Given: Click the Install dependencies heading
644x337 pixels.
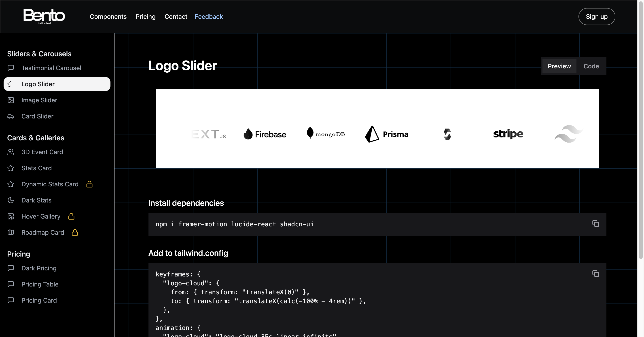Looking at the screenshot, I should click(x=186, y=203).
